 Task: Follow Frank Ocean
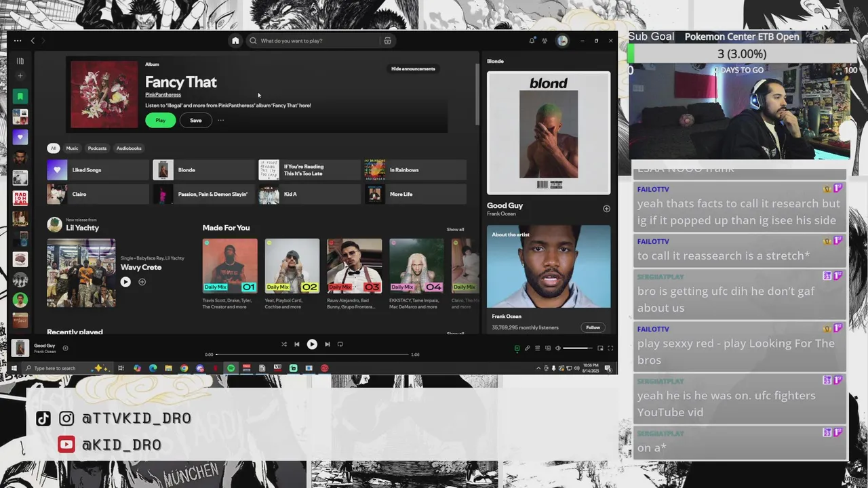[x=593, y=327]
